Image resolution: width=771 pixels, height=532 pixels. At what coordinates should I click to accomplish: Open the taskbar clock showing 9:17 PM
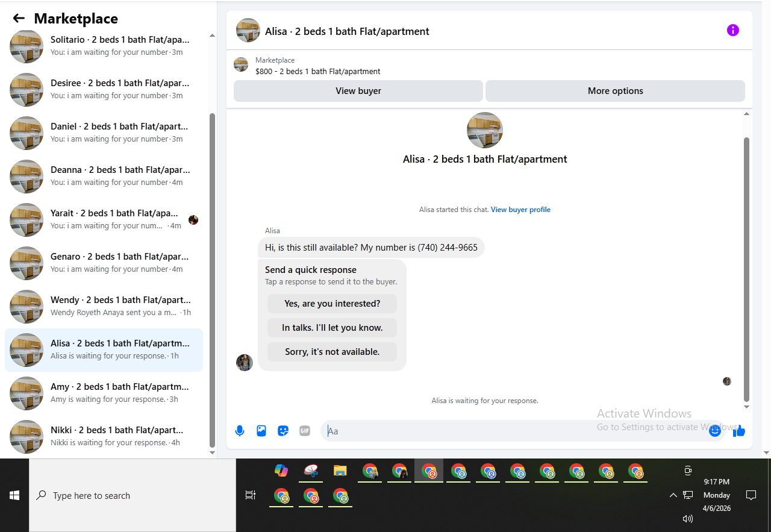(x=716, y=495)
